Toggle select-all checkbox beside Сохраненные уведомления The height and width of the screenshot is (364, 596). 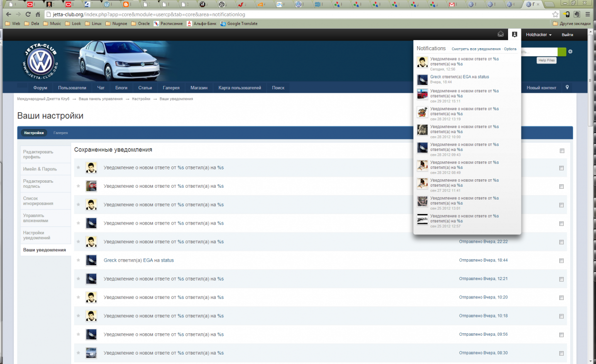click(x=562, y=150)
